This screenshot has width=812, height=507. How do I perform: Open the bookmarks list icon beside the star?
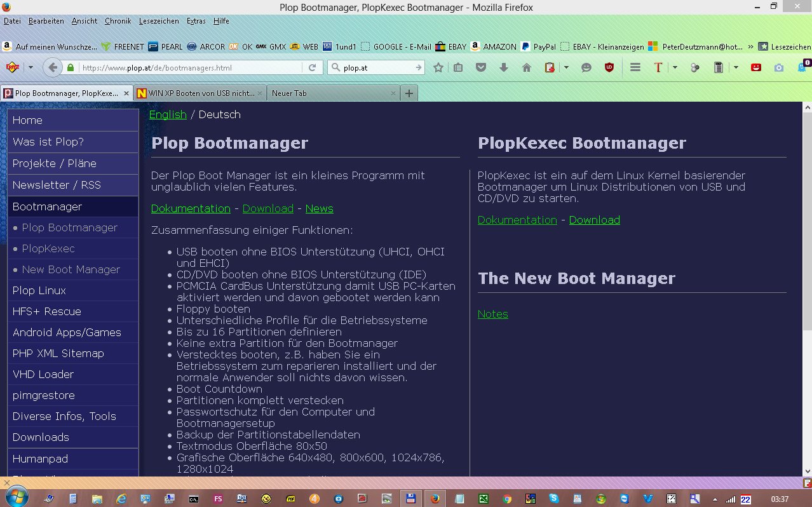458,67
